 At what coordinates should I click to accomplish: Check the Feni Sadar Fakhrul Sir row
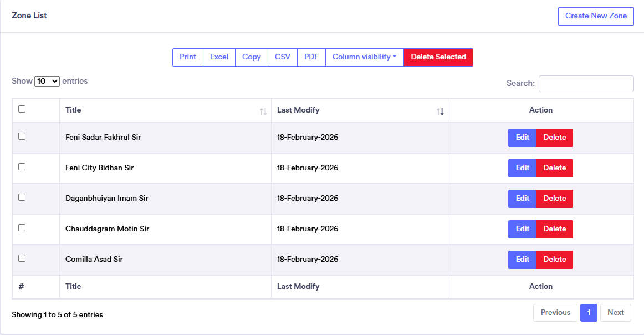pos(22,136)
